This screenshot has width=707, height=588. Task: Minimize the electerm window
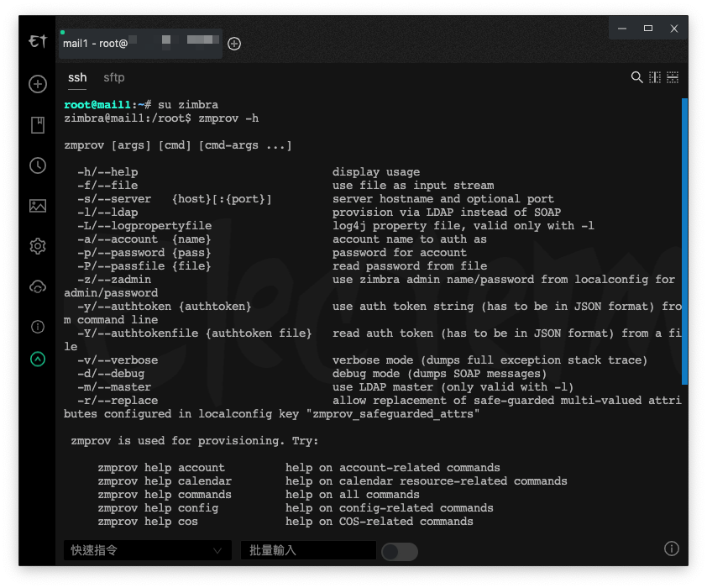click(x=622, y=29)
